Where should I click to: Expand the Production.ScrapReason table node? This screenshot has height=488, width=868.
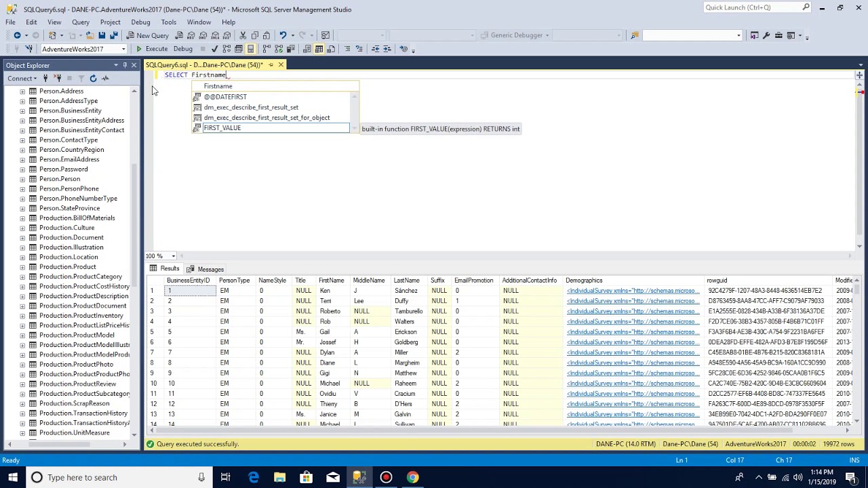click(22, 403)
